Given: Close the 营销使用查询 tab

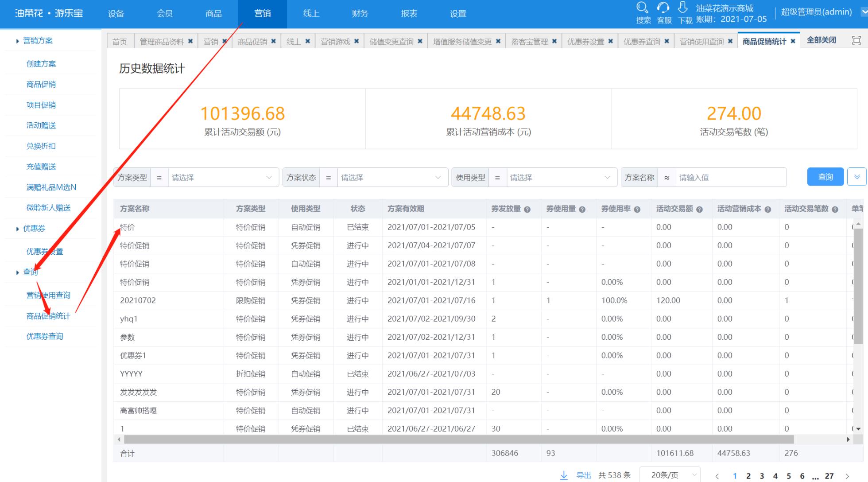Looking at the screenshot, I should [730, 41].
